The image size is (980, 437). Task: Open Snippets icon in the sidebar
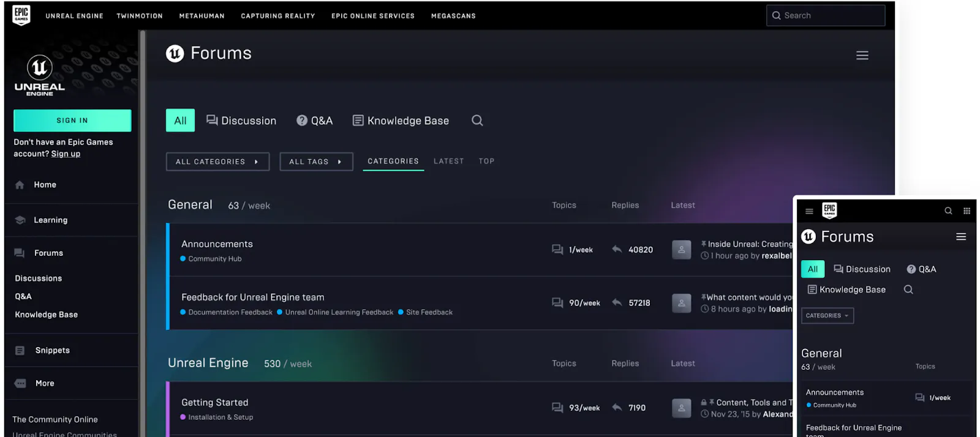coord(20,351)
